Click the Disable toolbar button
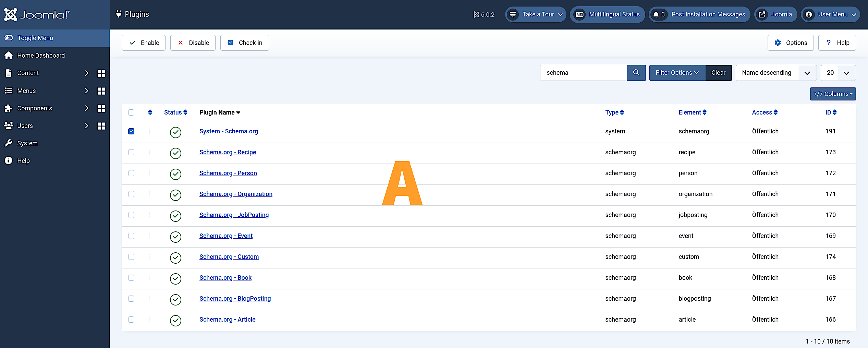This screenshot has width=868, height=348. point(193,43)
